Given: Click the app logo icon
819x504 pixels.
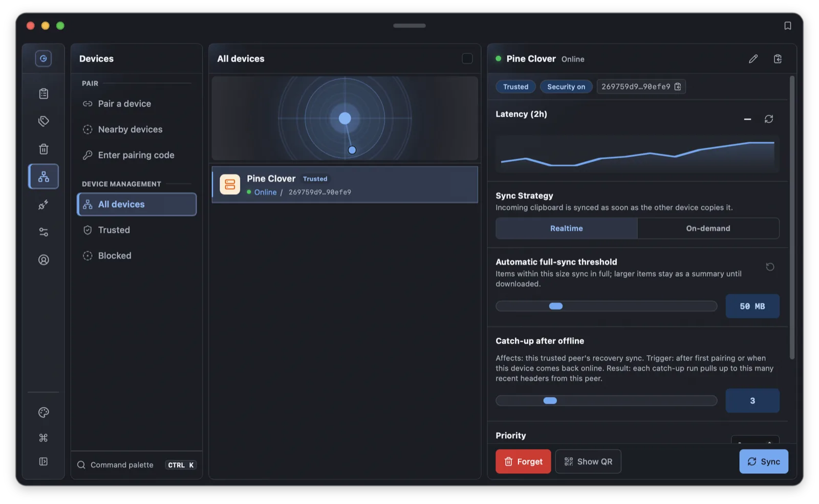Looking at the screenshot, I should (44, 58).
